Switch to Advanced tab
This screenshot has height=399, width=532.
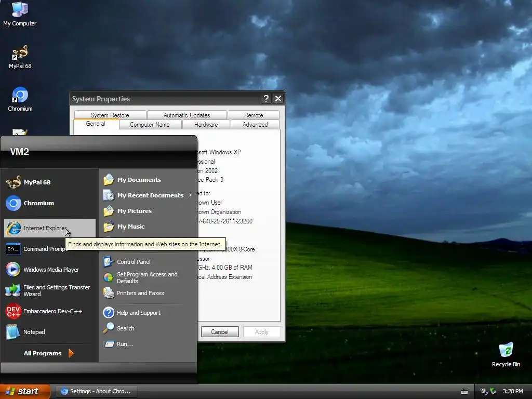(x=255, y=125)
